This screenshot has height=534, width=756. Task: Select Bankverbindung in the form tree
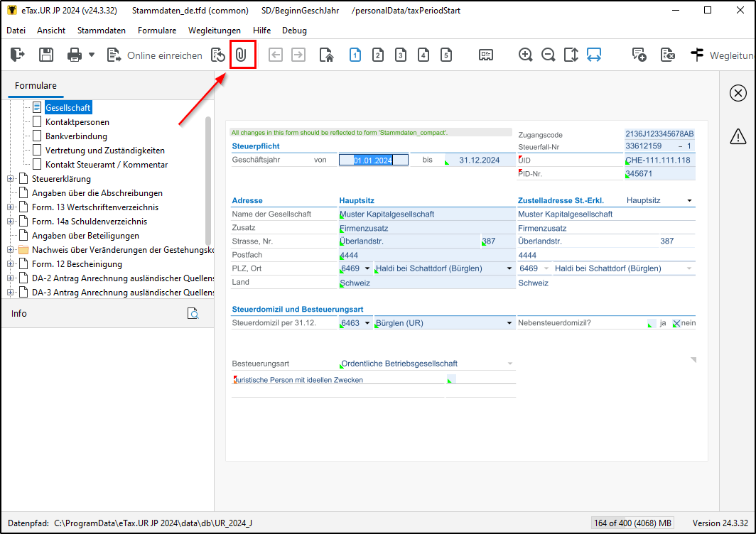pyautogui.click(x=76, y=136)
